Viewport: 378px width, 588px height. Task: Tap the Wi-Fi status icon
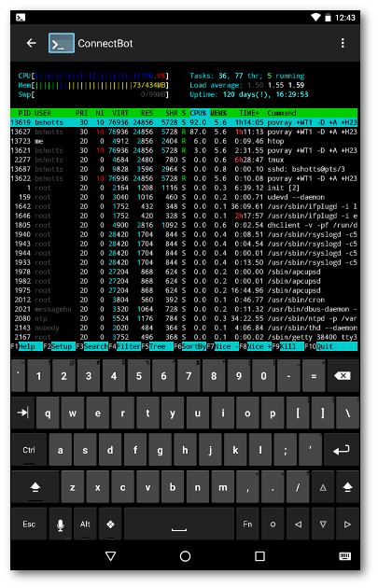(315, 17)
